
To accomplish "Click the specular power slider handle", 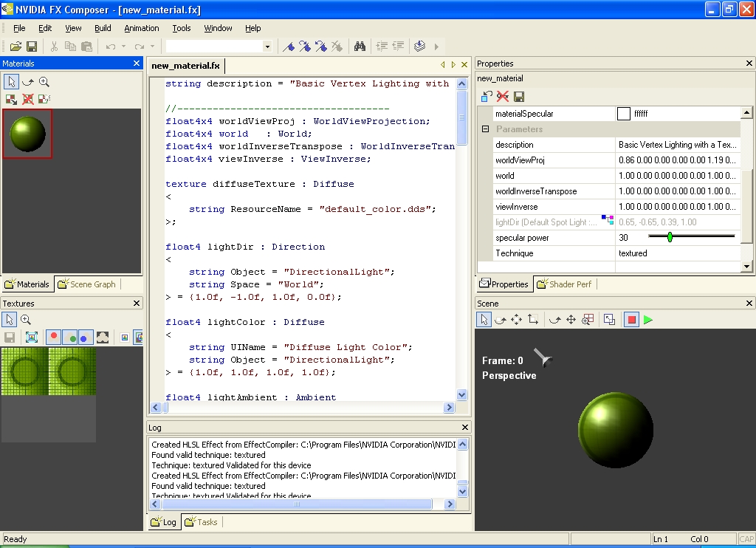I will tap(670, 237).
